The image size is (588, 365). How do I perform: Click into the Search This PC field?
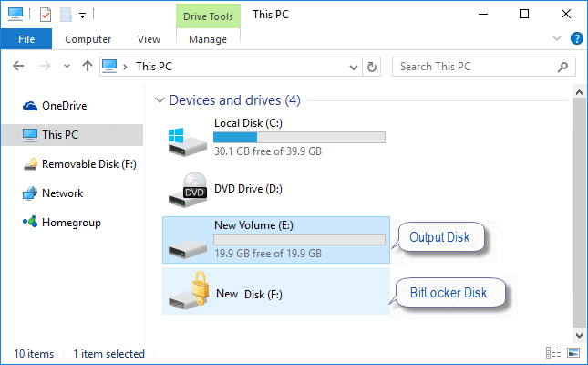pos(474,66)
